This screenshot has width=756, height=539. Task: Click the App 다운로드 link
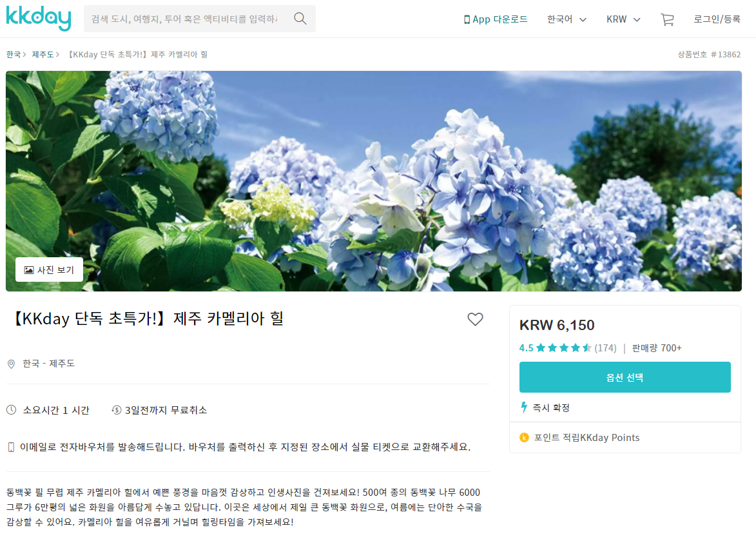point(495,19)
